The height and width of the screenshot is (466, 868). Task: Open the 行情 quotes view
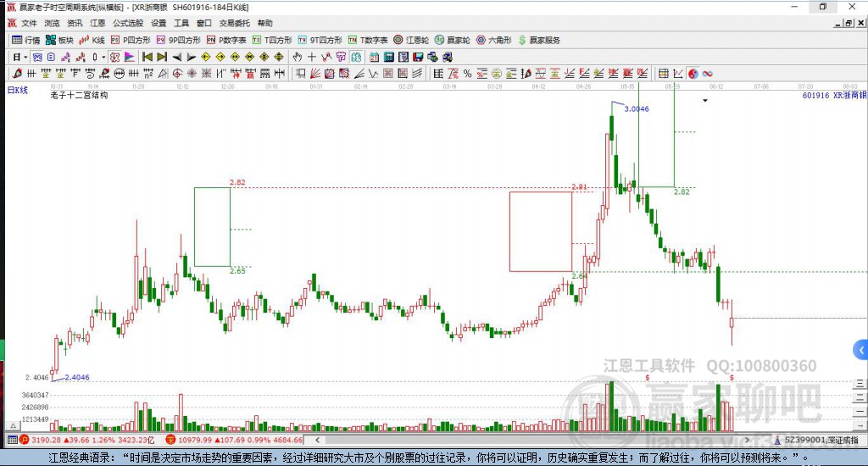(x=26, y=40)
